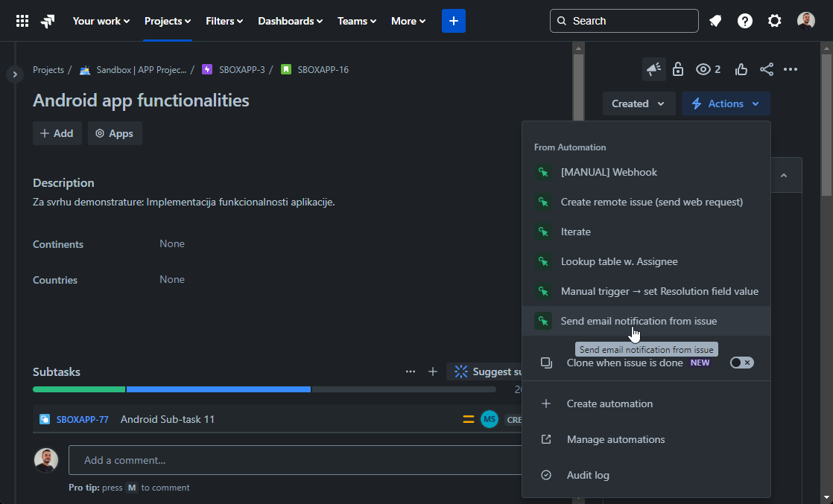Toggle watching via the eye icon
The height and width of the screenshot is (504, 833).
point(703,68)
